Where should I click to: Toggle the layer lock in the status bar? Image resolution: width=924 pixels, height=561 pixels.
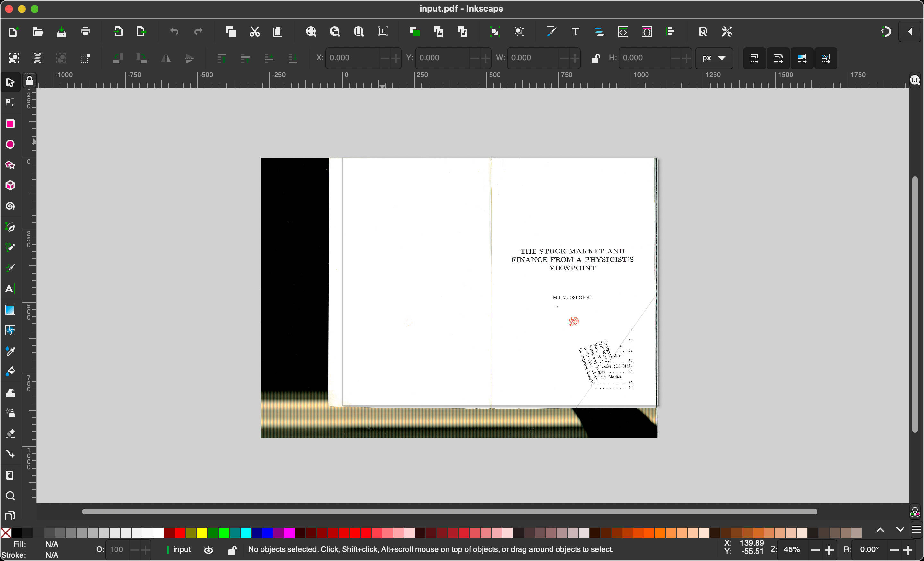[x=232, y=550]
